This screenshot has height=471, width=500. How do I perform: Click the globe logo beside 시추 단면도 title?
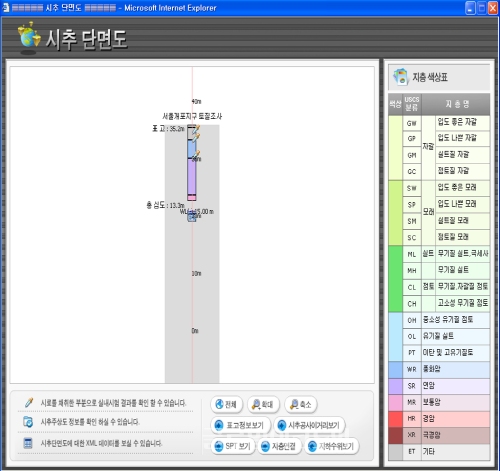click(29, 37)
